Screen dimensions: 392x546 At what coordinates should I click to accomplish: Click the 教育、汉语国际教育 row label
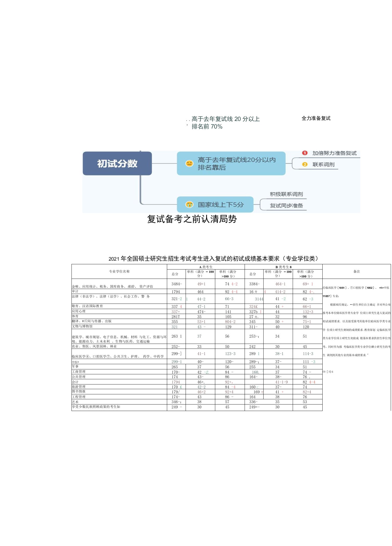[x=87, y=306]
